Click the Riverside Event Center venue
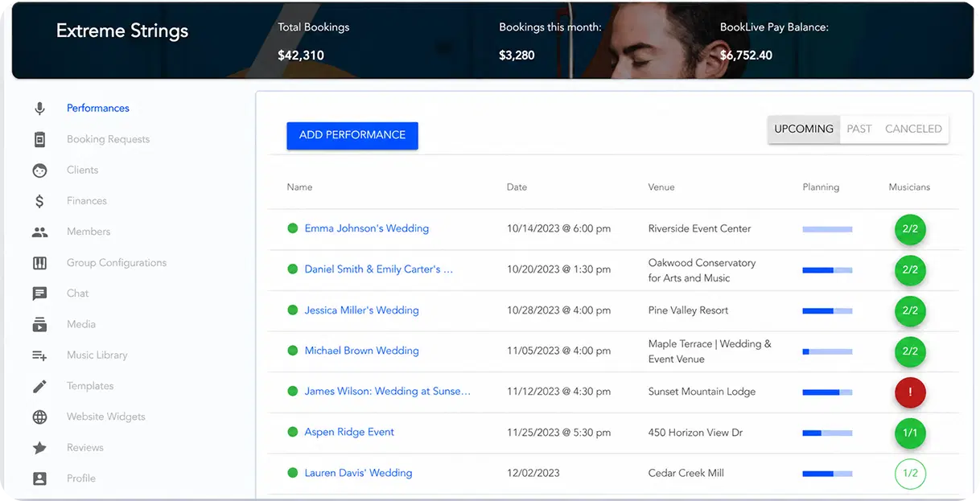 (699, 228)
